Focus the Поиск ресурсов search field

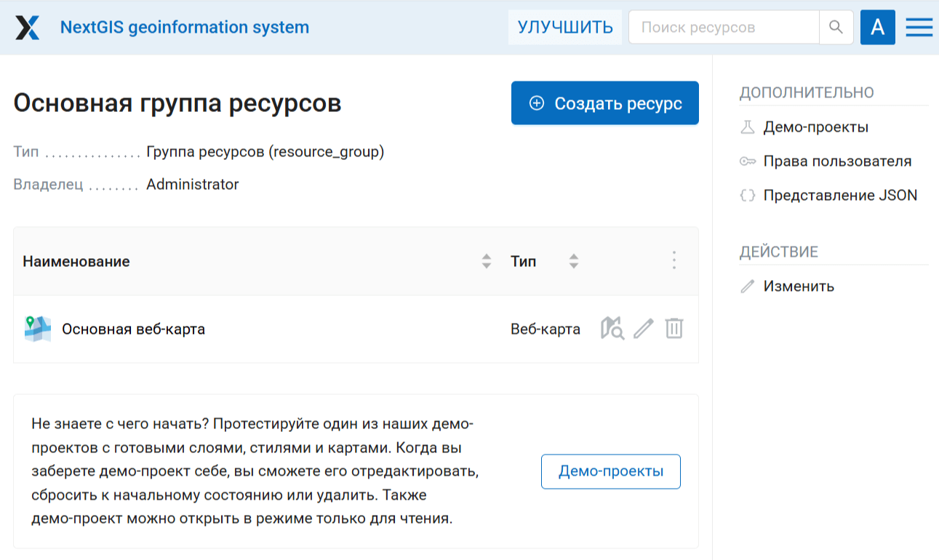(x=723, y=28)
